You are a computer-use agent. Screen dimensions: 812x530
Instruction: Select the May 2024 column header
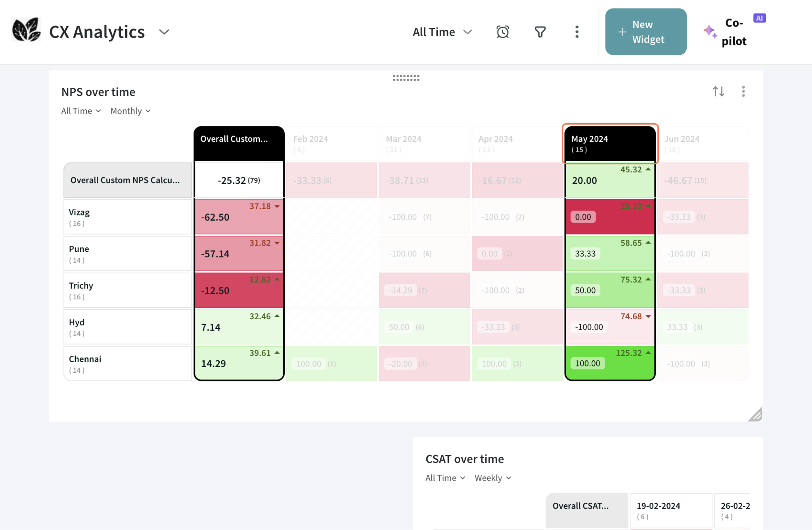pyautogui.click(x=609, y=143)
